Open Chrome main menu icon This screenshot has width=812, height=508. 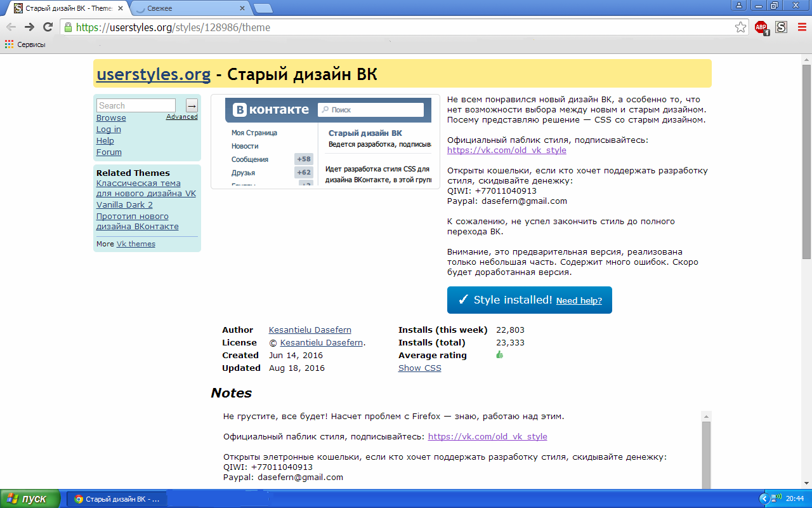point(801,27)
